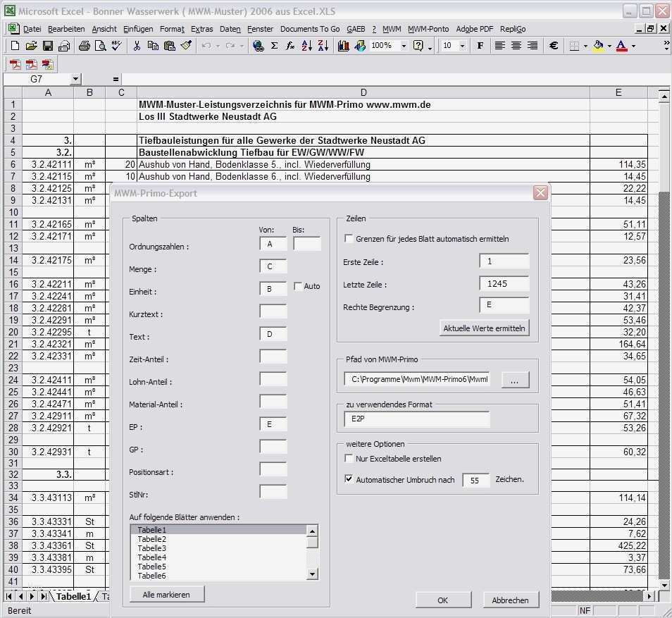Align text right in the toolbar
This screenshot has width=672, height=618.
coord(533,46)
